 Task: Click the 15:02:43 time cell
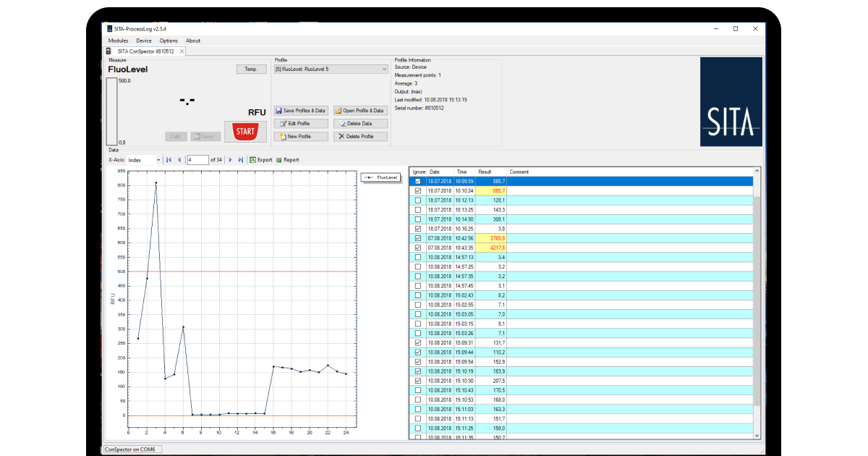click(x=464, y=295)
